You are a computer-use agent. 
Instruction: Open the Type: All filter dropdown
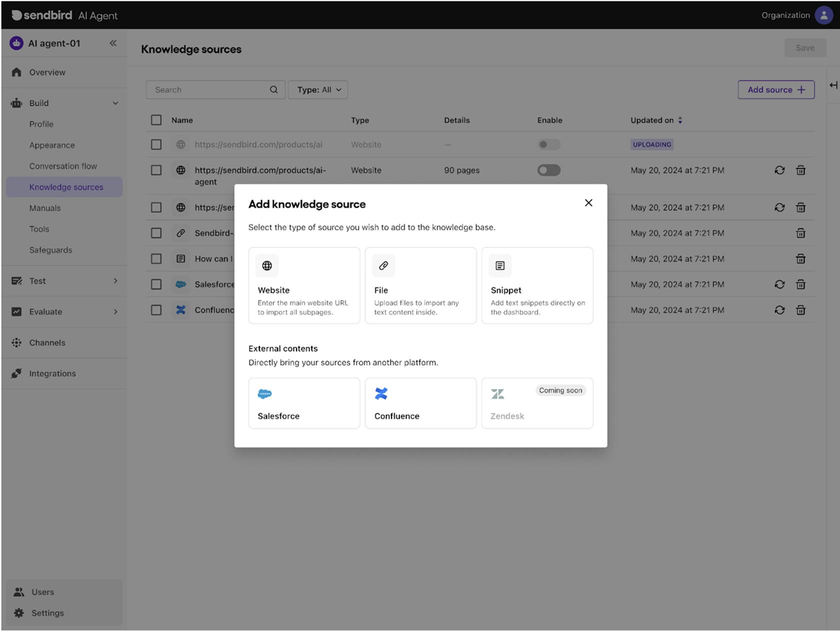click(x=317, y=89)
